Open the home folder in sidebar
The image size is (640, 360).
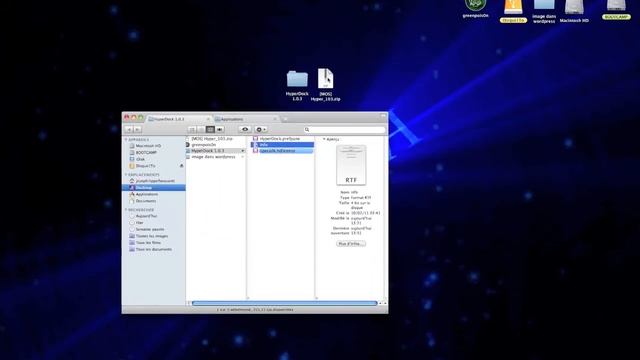point(153,181)
